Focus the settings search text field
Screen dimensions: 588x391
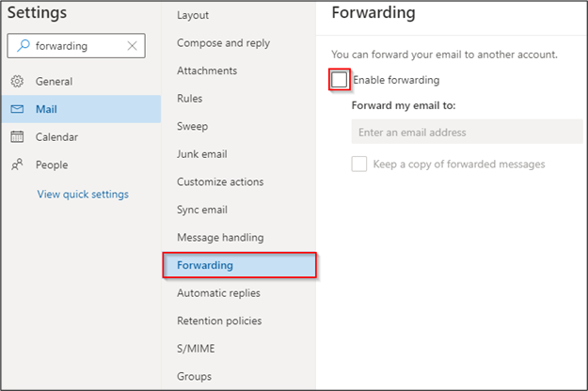[x=78, y=46]
